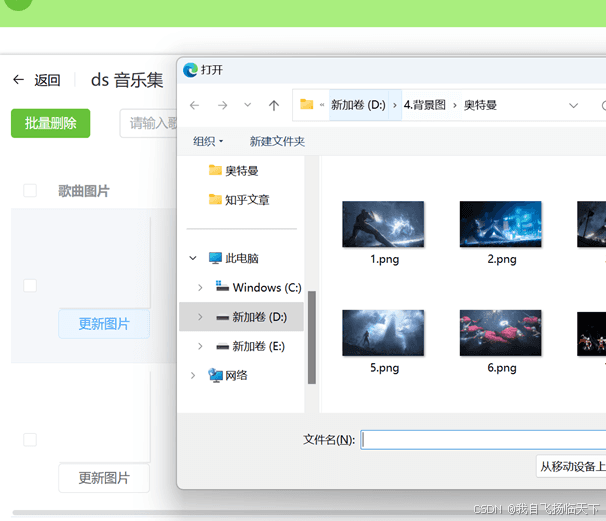The image size is (606, 521).
Task: Click the 更新图片 button in second row
Action: 104,478
